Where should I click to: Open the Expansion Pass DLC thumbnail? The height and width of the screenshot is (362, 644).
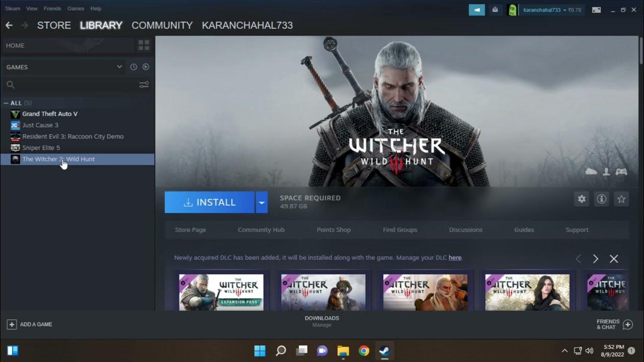(221, 292)
